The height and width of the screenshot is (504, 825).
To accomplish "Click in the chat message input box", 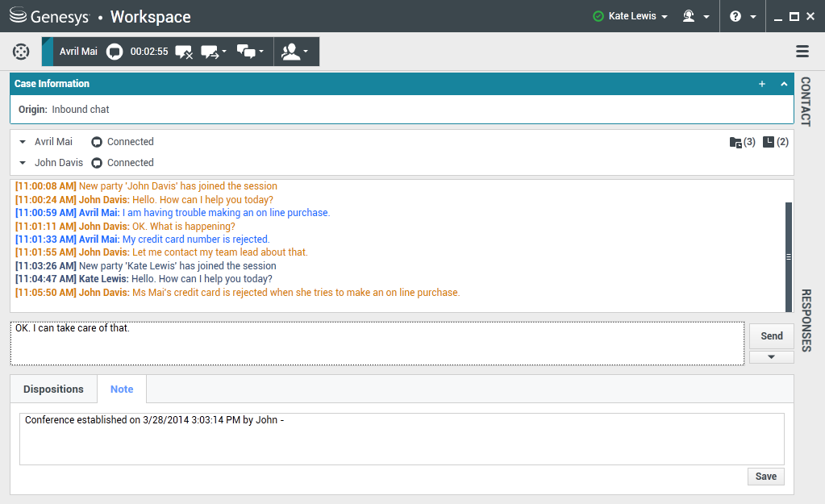I will 377,344.
